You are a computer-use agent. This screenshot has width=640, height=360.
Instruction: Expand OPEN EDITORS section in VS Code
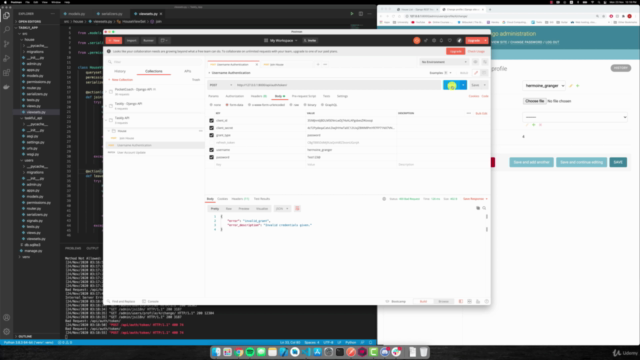tap(29, 22)
